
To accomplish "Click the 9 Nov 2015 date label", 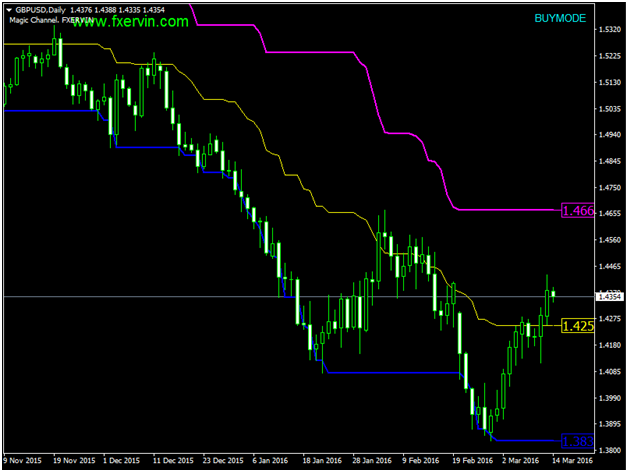I will pyautogui.click(x=22, y=460).
